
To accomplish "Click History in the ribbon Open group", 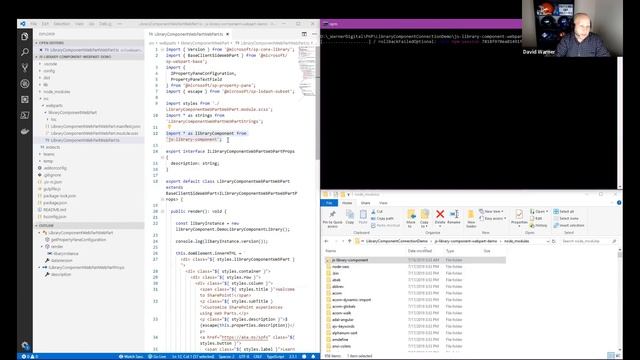I will (538, 225).
